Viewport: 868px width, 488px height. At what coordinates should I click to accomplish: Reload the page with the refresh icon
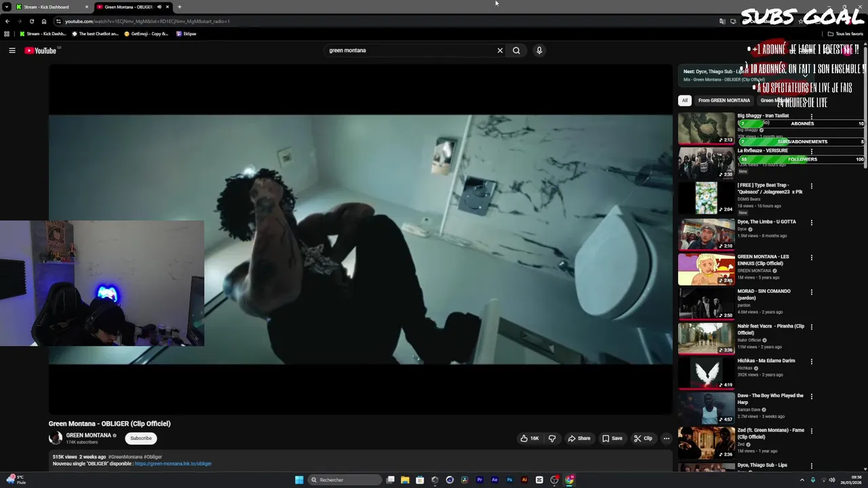tap(31, 21)
